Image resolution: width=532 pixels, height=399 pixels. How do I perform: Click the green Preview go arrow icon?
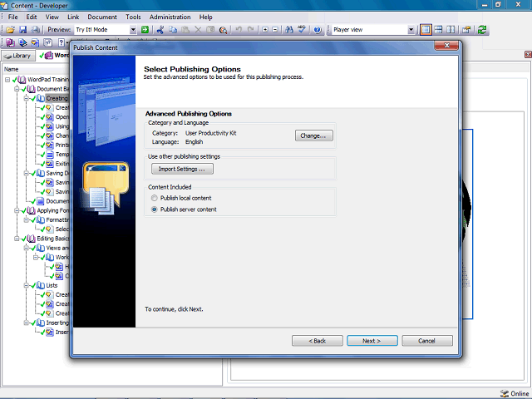pos(145,30)
